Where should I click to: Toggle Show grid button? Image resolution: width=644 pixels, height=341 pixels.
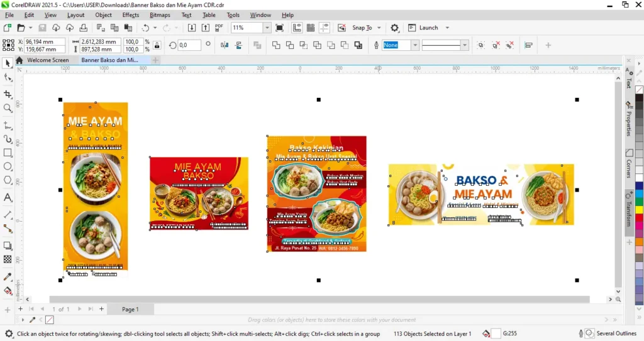(311, 28)
